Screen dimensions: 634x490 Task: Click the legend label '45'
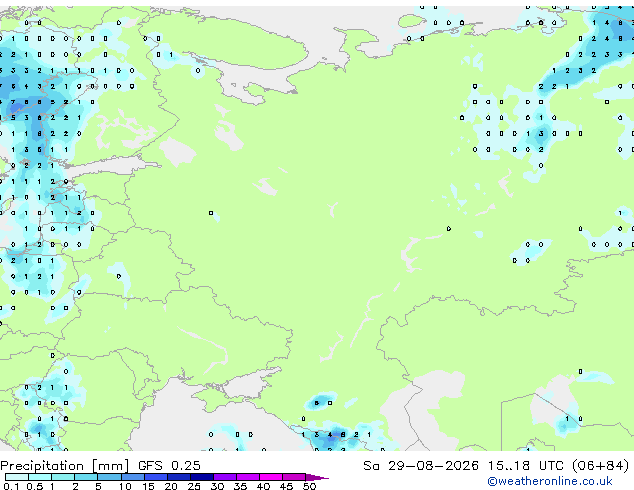click(x=286, y=486)
